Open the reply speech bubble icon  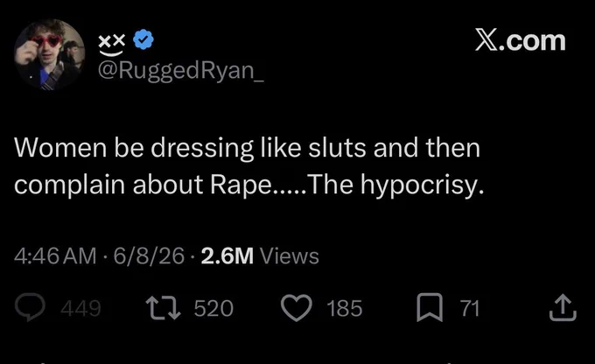pos(30,307)
